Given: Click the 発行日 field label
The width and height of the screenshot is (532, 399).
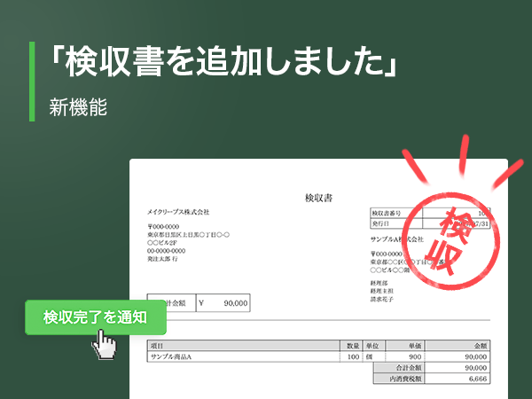Looking at the screenshot, I should (381, 224).
